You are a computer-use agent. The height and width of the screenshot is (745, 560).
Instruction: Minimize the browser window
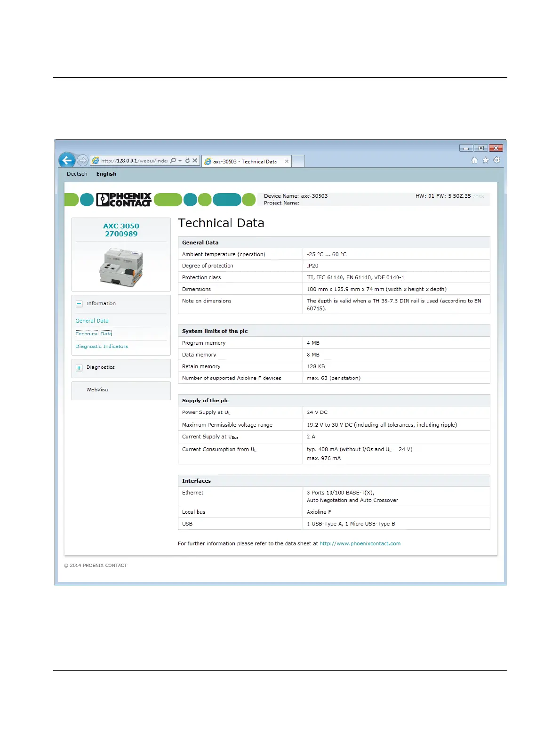[466, 148]
